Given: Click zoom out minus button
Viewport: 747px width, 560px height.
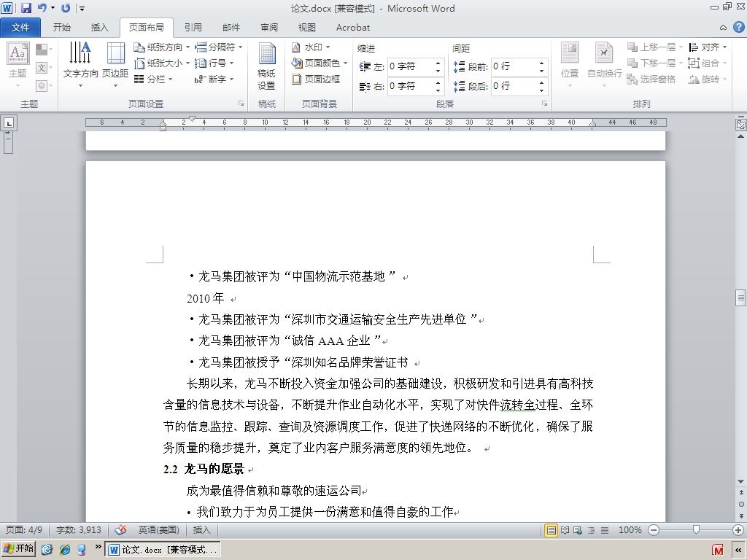Looking at the screenshot, I should pos(654,530).
